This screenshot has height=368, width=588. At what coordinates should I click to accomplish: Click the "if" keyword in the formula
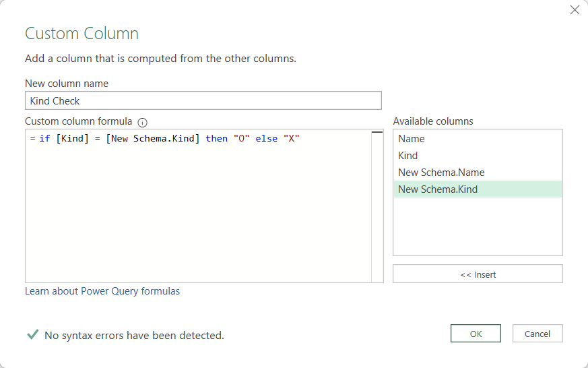(44, 139)
